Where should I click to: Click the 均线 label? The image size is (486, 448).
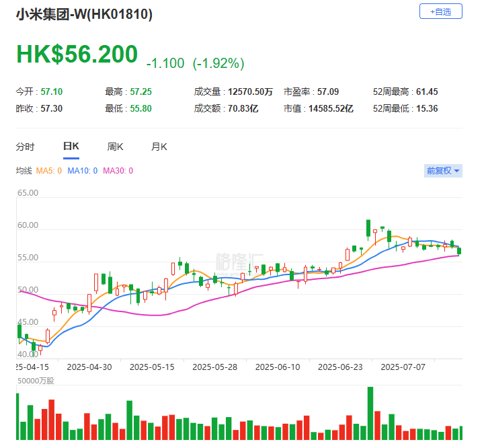pyautogui.click(x=24, y=171)
